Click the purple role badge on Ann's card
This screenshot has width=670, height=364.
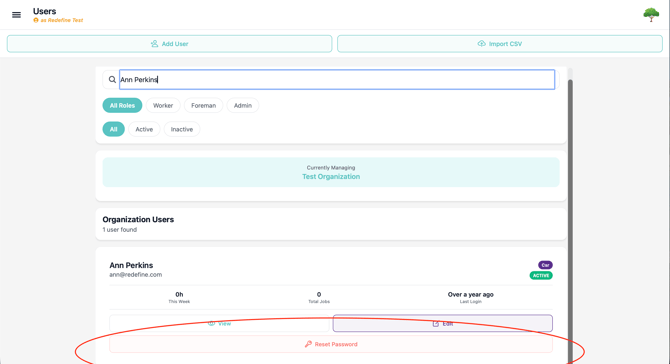(545, 265)
